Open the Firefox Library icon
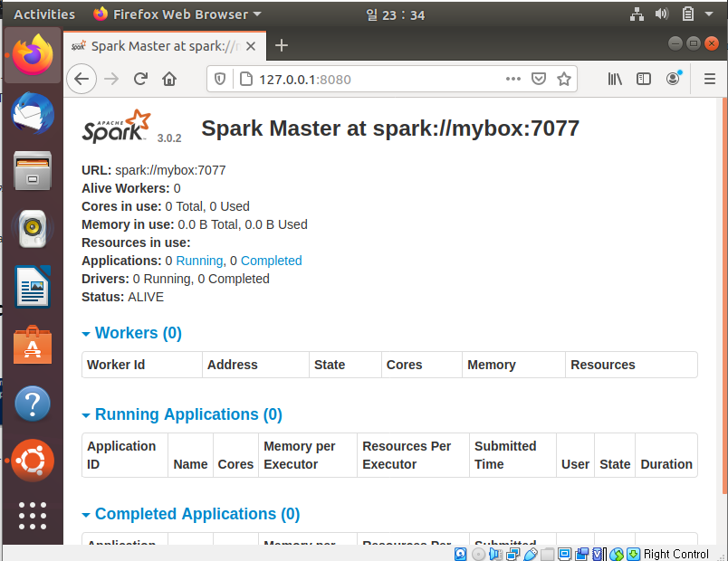This screenshot has width=728, height=561. (x=615, y=79)
